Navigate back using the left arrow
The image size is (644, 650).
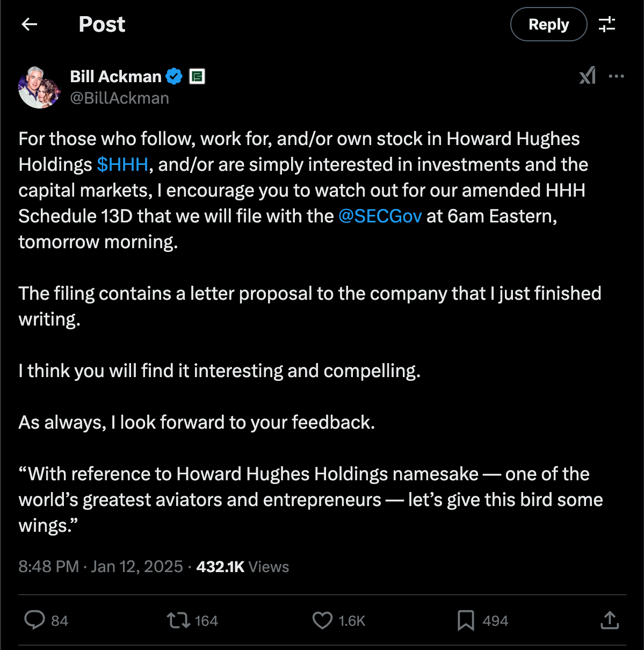pos(30,24)
